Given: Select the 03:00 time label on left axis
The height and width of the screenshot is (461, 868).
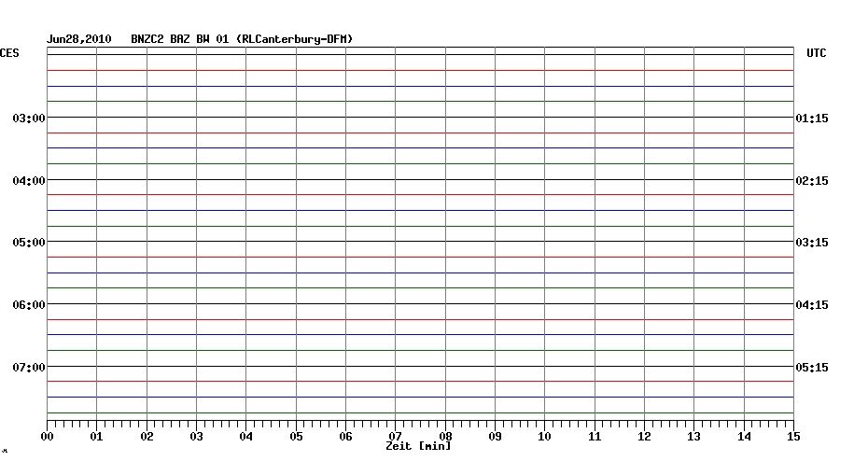Looking at the screenshot, I should pos(29,119).
